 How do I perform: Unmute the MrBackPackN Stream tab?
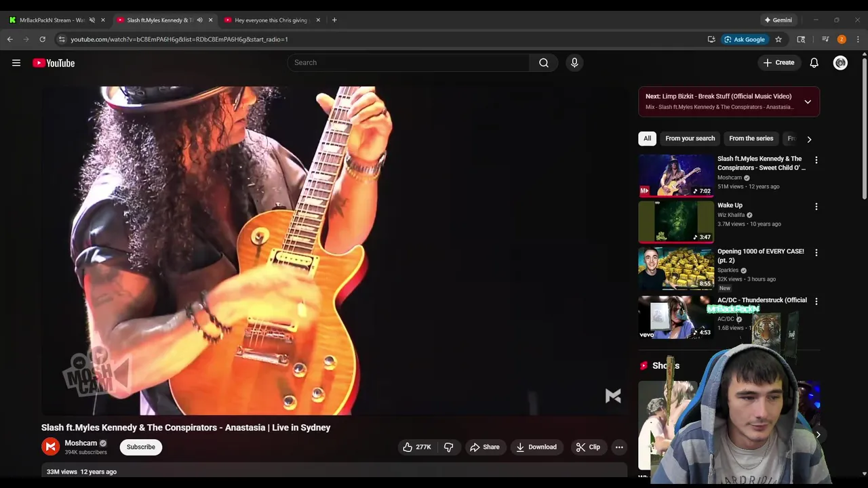[92, 20]
